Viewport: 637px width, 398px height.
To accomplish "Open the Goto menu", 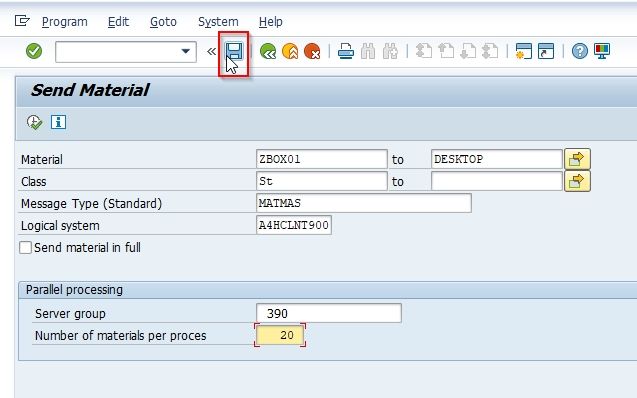I will point(163,22).
